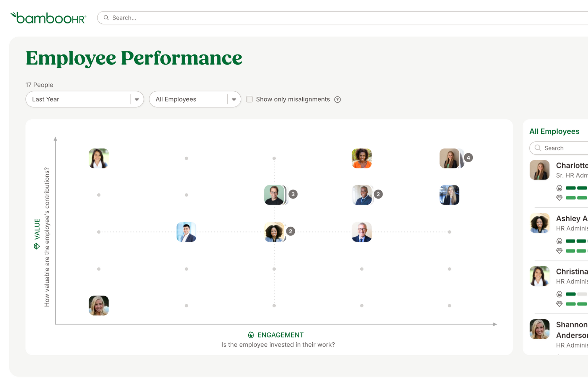Click the flame icon beside Charlotte's ratings
Image resolution: width=588 pixels, height=392 pixels.
(x=559, y=187)
